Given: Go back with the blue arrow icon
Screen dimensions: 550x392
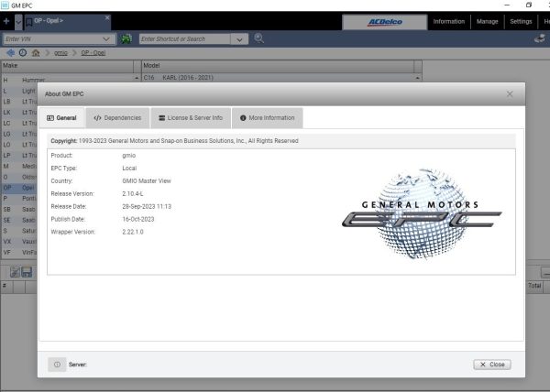Looking at the screenshot, I should [10, 52].
